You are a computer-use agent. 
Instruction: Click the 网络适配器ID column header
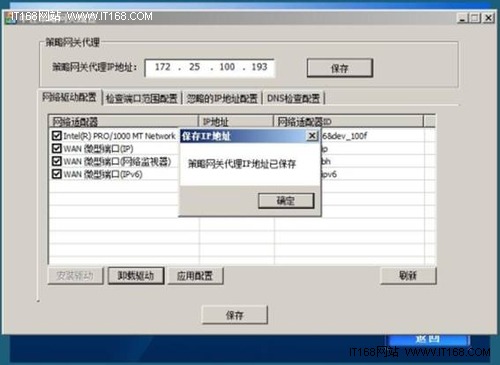[348, 121]
